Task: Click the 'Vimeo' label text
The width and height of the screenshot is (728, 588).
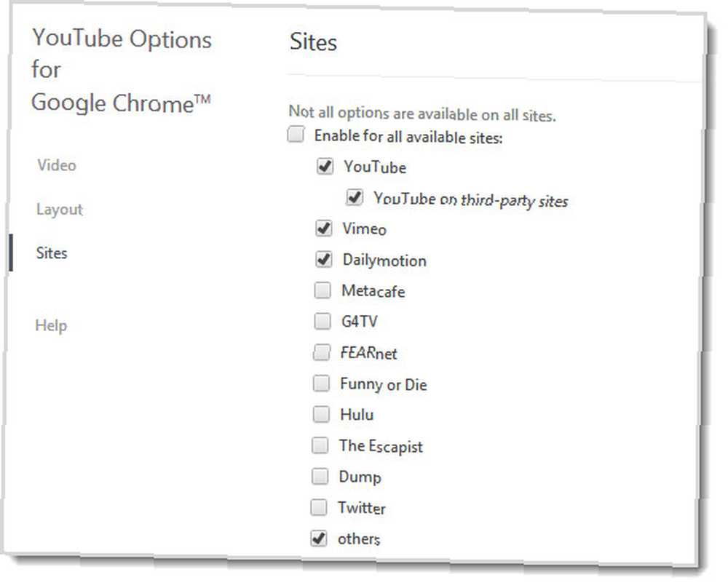Action: (x=365, y=229)
